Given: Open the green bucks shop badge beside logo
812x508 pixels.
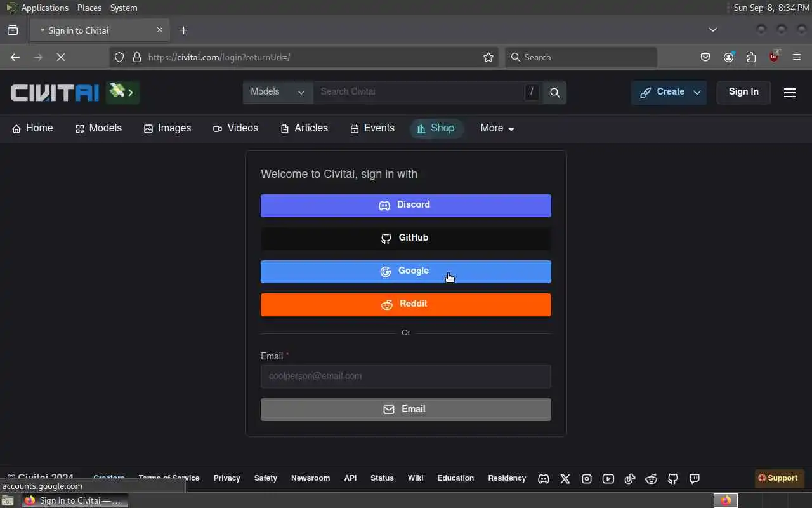Looking at the screenshot, I should pos(122,93).
